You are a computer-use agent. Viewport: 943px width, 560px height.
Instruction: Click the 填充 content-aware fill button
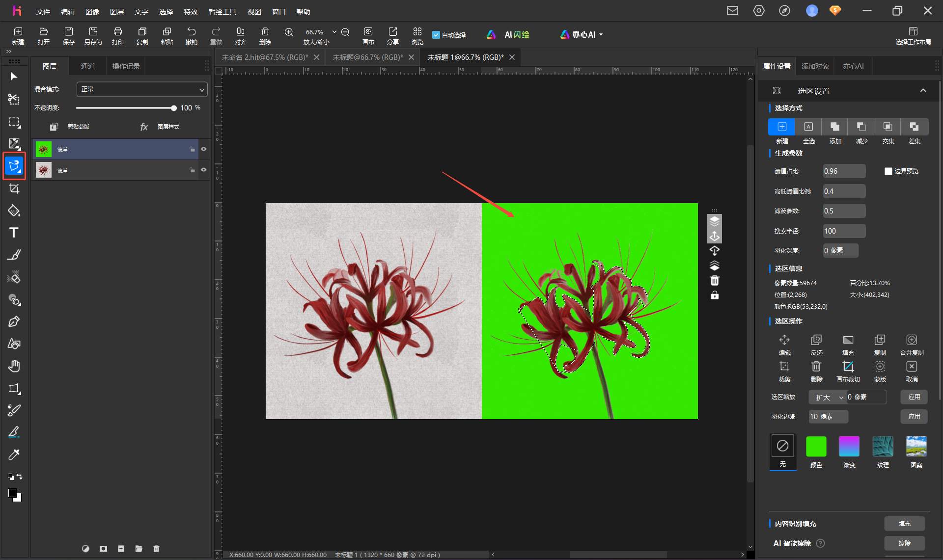[904, 524]
